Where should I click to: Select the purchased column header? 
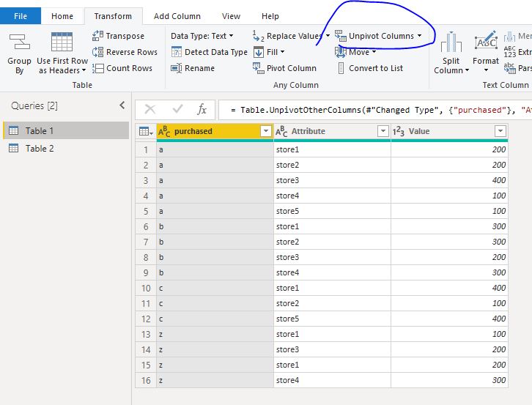[x=215, y=131]
